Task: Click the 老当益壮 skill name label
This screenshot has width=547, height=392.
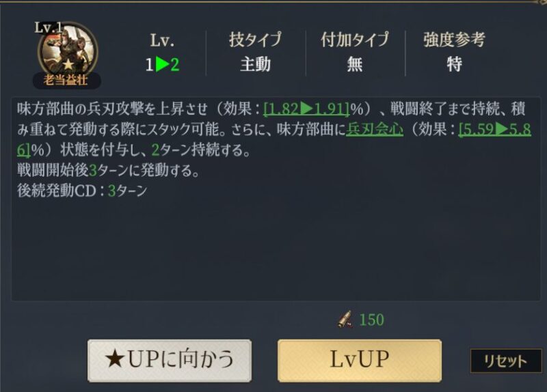Action: (66, 81)
